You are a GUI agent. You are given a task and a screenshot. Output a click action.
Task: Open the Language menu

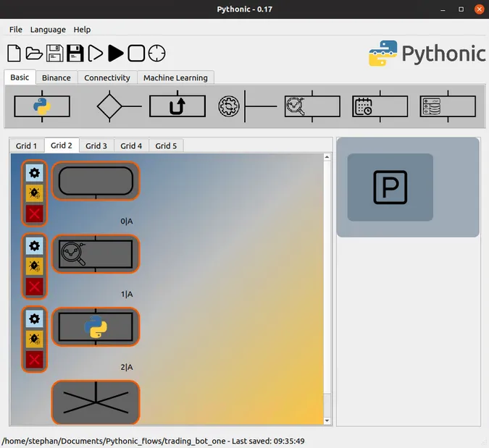tap(48, 30)
